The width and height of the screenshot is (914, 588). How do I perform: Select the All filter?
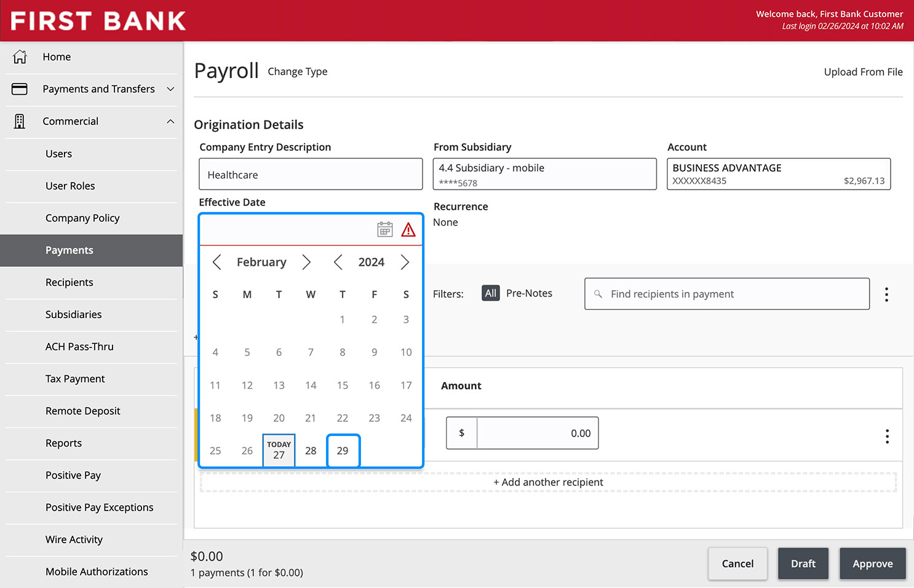(491, 293)
